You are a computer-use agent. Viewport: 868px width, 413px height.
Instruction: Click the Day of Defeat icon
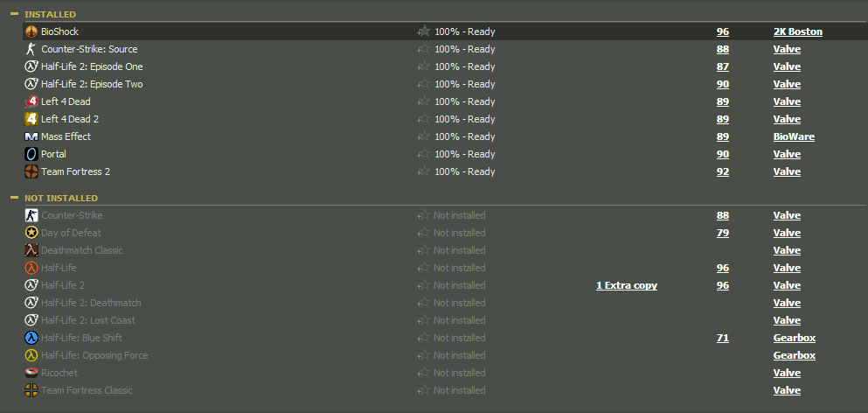point(31,233)
